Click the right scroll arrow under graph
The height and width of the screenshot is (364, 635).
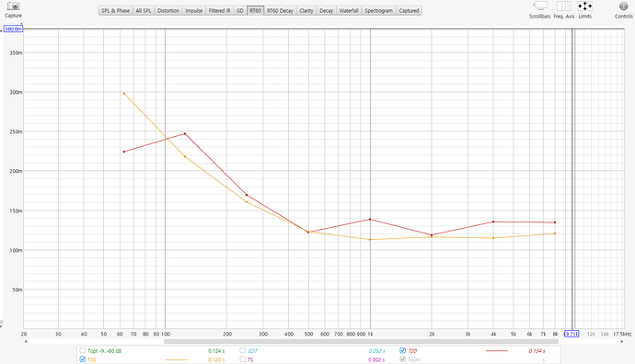(x=622, y=341)
